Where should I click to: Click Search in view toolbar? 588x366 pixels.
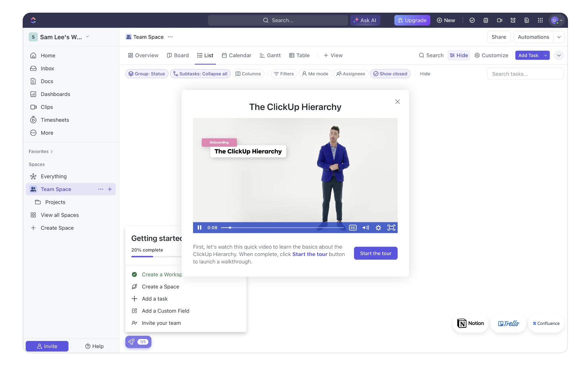pos(431,55)
